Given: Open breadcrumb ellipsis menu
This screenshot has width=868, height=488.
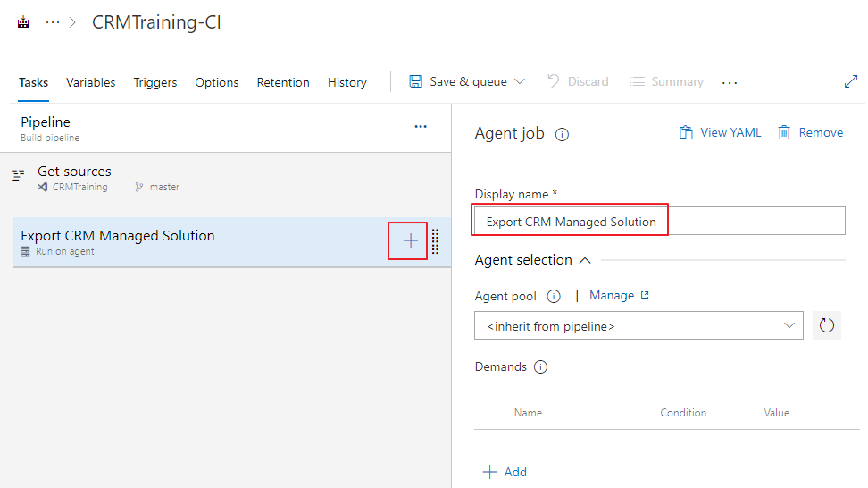Looking at the screenshot, I should click(x=53, y=23).
